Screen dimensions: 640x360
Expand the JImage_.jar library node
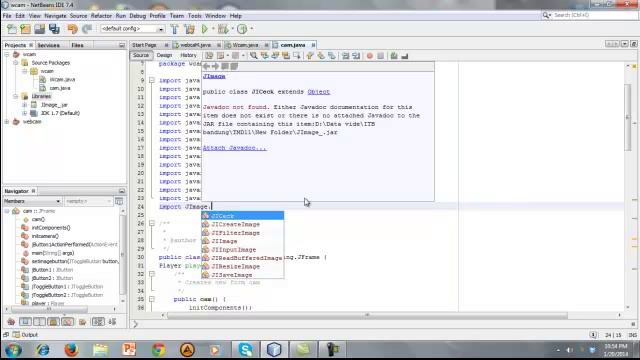coord(24,105)
